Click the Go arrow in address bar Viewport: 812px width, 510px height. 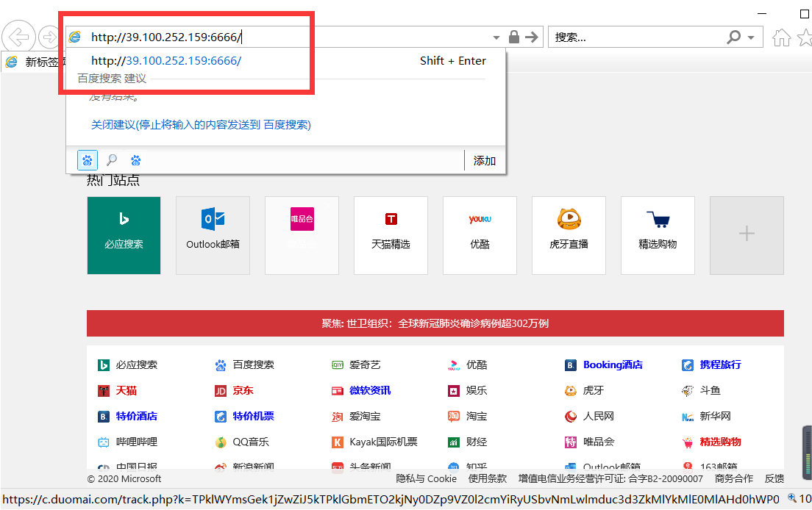pos(531,37)
